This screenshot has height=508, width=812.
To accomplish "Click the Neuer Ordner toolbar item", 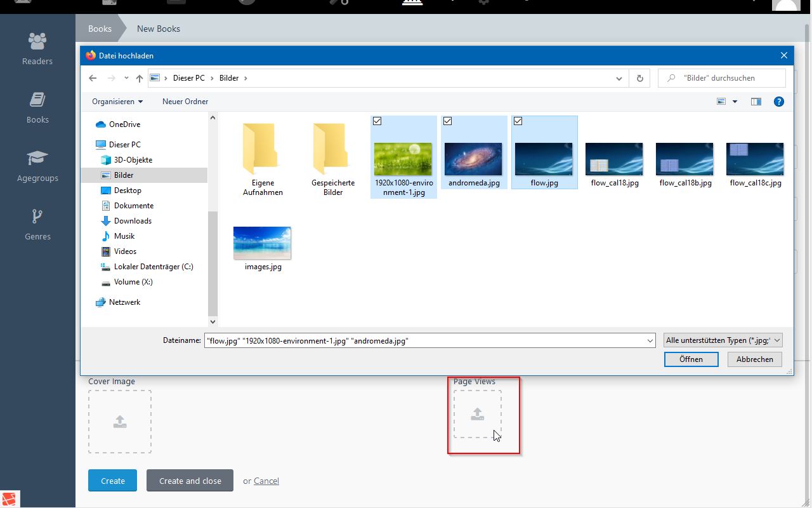I will [x=185, y=102].
